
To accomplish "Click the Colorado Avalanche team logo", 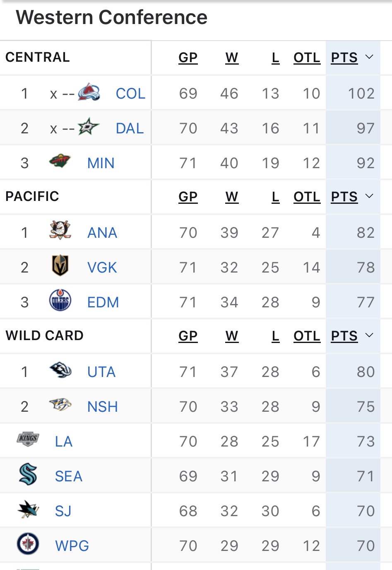I will [89, 92].
